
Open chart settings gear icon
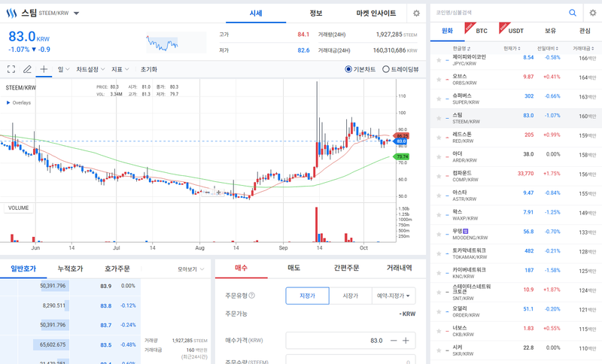(416, 14)
